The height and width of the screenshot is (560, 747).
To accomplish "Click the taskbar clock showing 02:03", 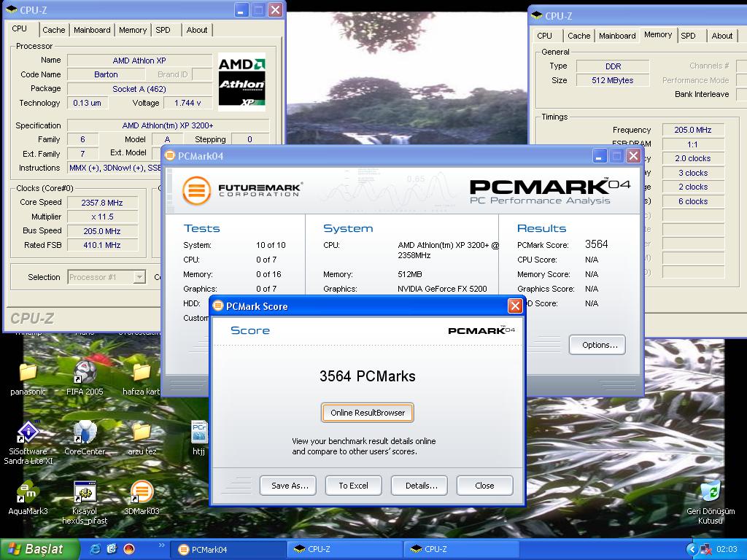I will [727, 549].
